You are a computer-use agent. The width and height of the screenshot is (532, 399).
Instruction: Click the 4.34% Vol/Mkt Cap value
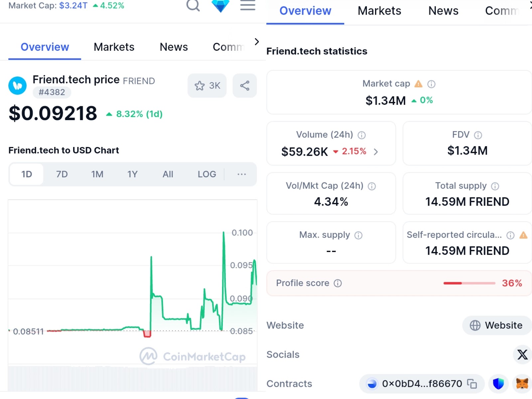[331, 201]
